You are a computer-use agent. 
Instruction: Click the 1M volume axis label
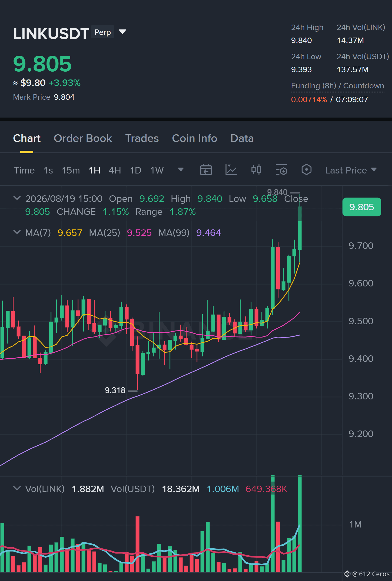pyautogui.click(x=355, y=525)
